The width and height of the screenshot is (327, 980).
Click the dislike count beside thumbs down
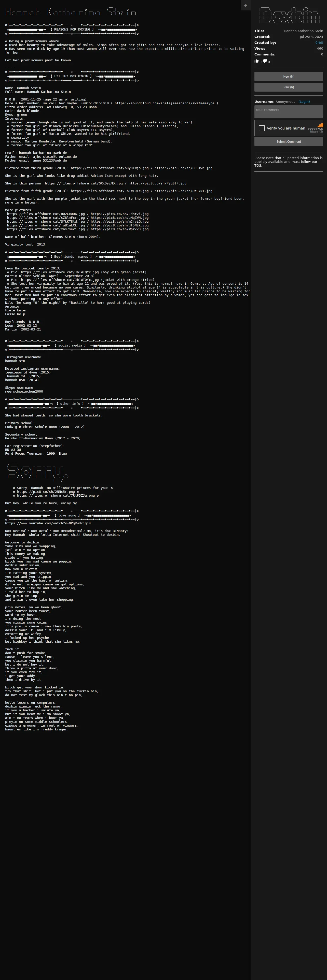click(269, 62)
